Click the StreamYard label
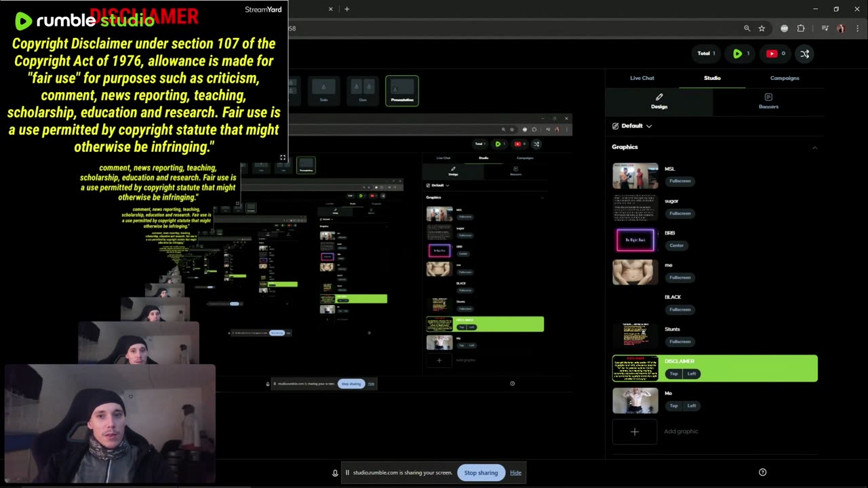The width and height of the screenshot is (868, 488). pos(263,9)
